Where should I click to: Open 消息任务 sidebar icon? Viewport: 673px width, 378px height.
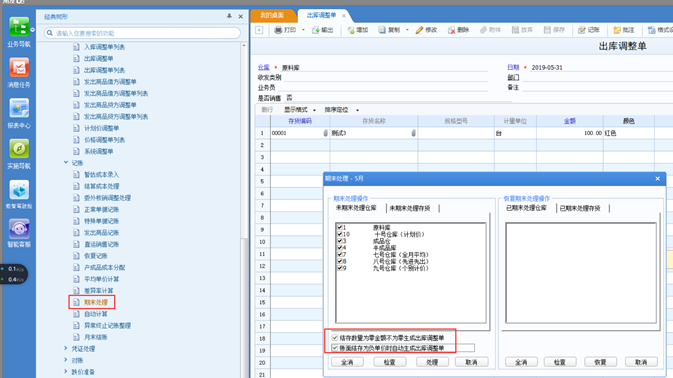click(x=19, y=68)
